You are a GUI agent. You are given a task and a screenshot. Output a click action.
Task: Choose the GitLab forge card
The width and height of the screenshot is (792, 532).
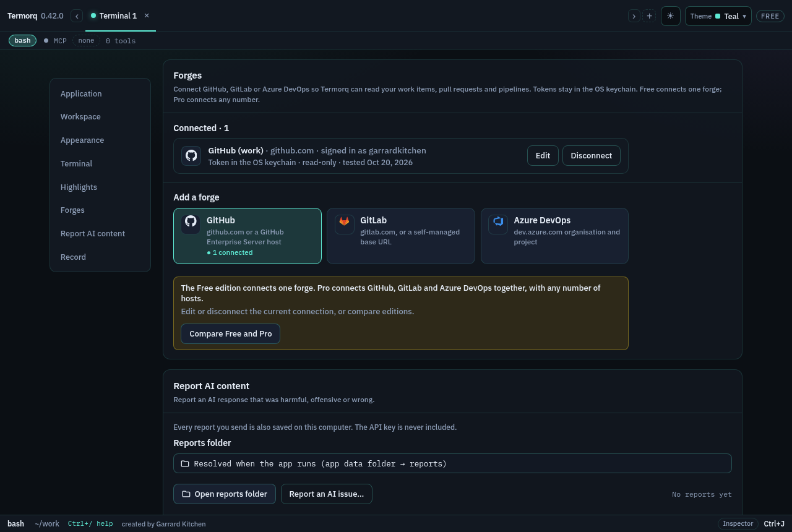[x=401, y=236]
